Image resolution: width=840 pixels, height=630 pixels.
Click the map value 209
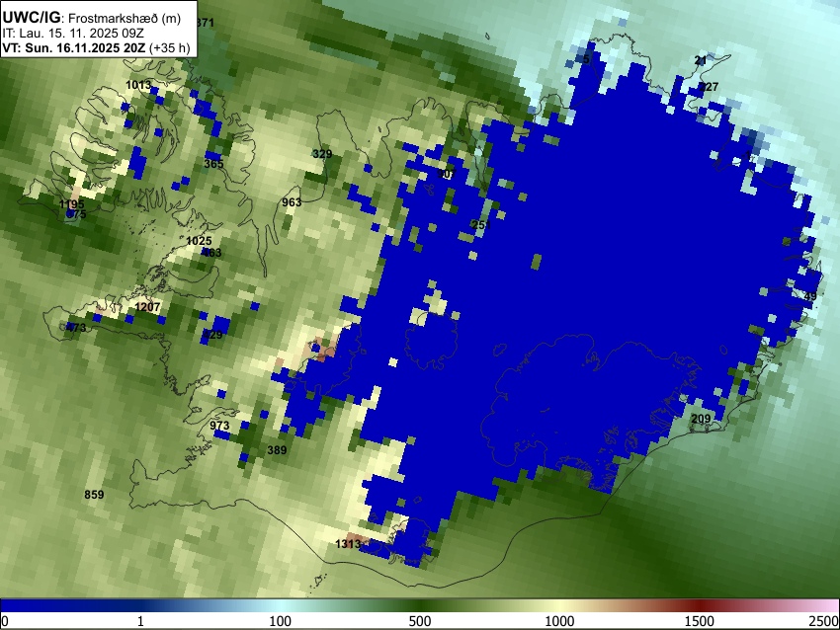(x=701, y=419)
